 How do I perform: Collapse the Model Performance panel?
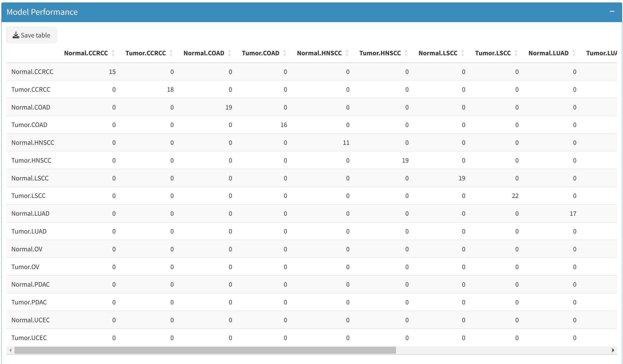pos(612,12)
